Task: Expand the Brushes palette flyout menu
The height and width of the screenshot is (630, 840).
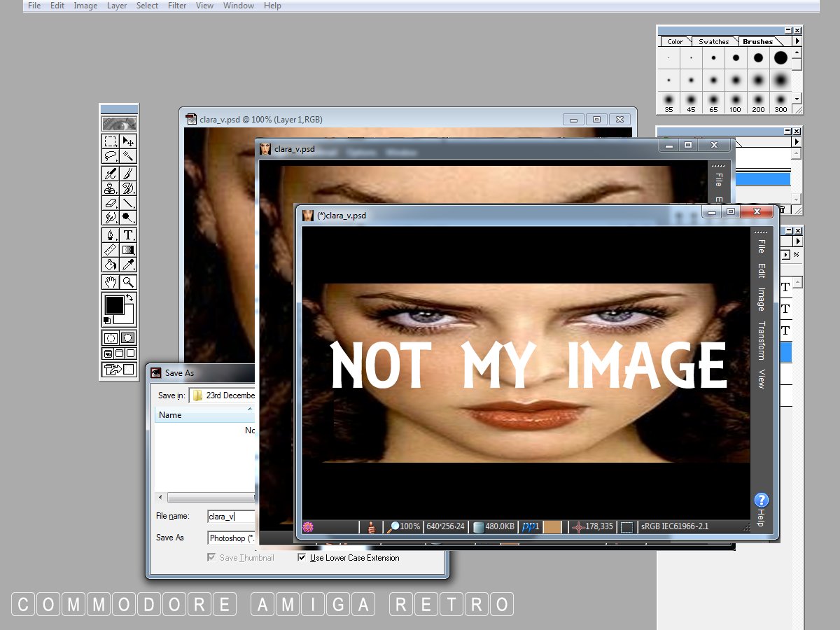Action: (797, 41)
